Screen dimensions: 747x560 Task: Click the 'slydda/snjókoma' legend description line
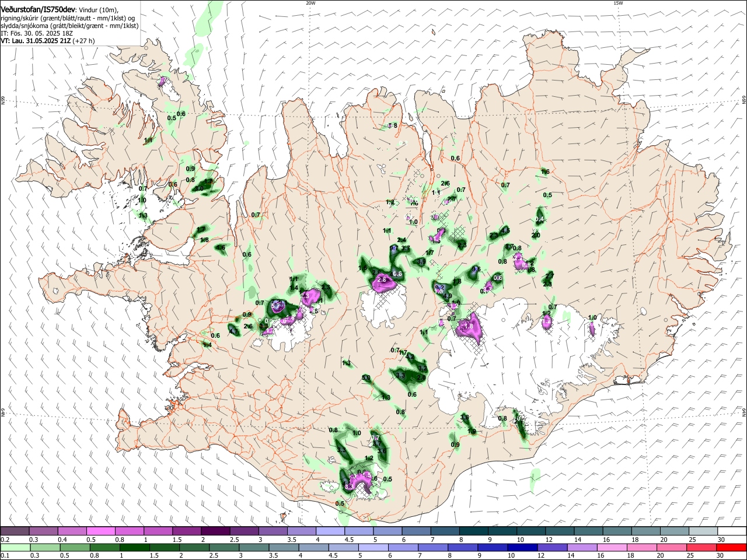coord(69,26)
